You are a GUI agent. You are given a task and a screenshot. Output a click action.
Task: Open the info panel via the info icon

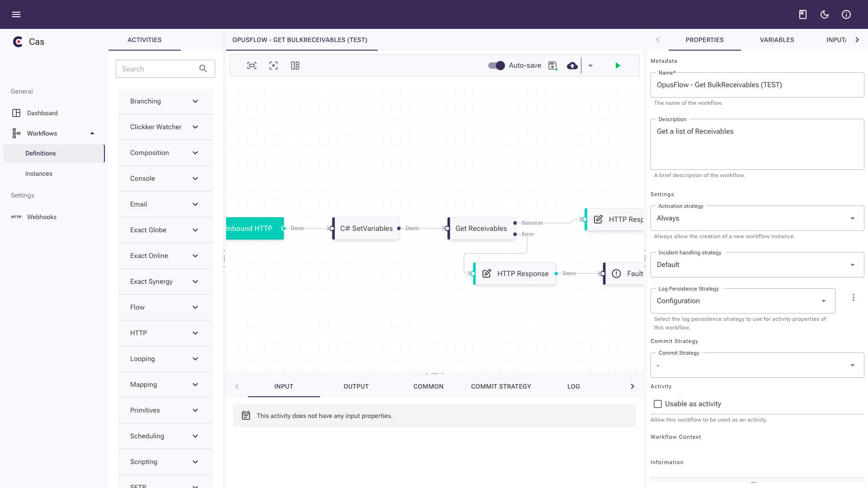tap(846, 14)
